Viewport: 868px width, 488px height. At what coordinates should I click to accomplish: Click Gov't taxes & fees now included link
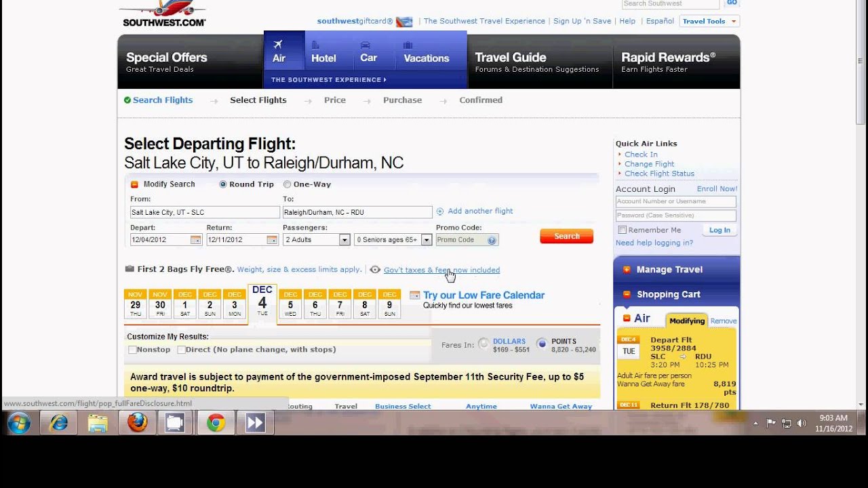point(441,270)
